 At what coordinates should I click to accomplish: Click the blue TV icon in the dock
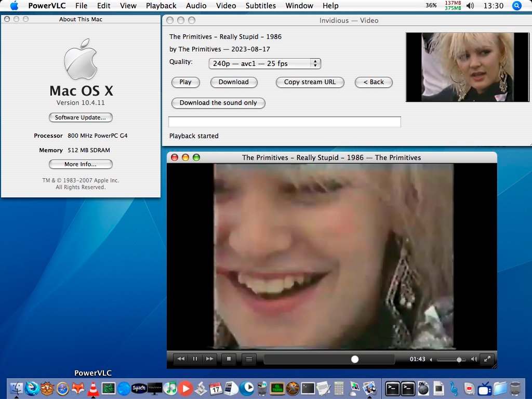pos(485,389)
